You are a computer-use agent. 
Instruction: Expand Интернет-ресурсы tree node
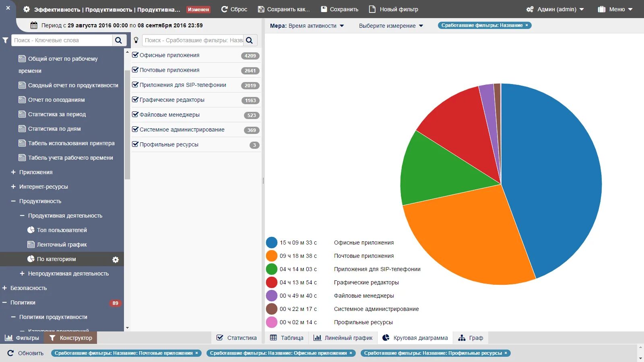(13, 187)
